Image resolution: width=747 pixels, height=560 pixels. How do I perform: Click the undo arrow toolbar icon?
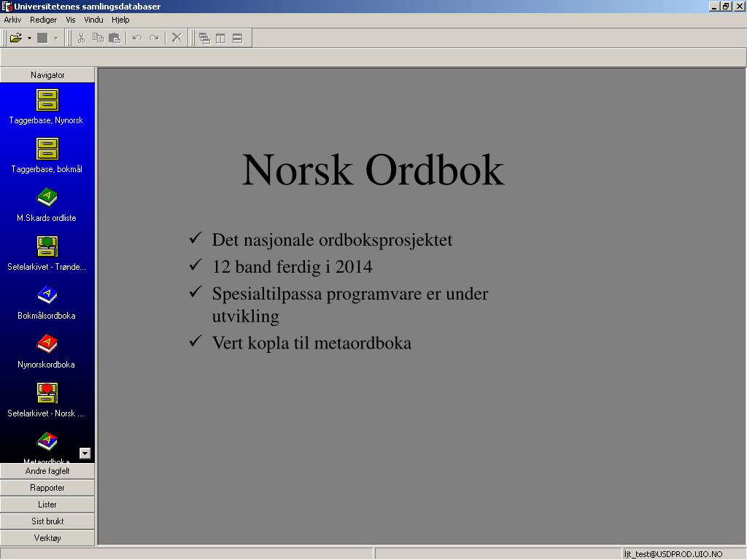click(x=137, y=38)
